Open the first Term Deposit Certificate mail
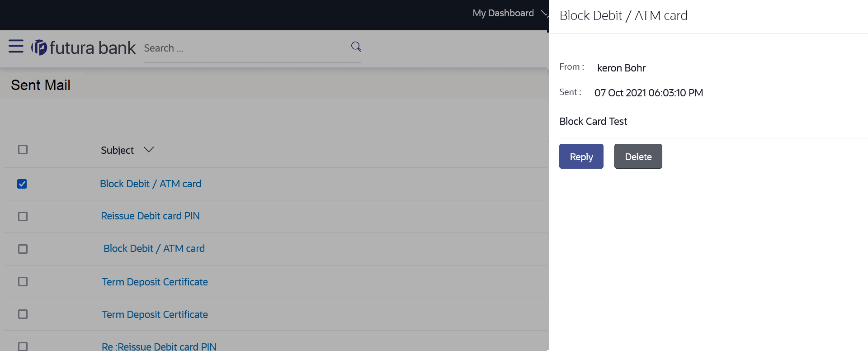The height and width of the screenshot is (351, 868). pos(155,282)
